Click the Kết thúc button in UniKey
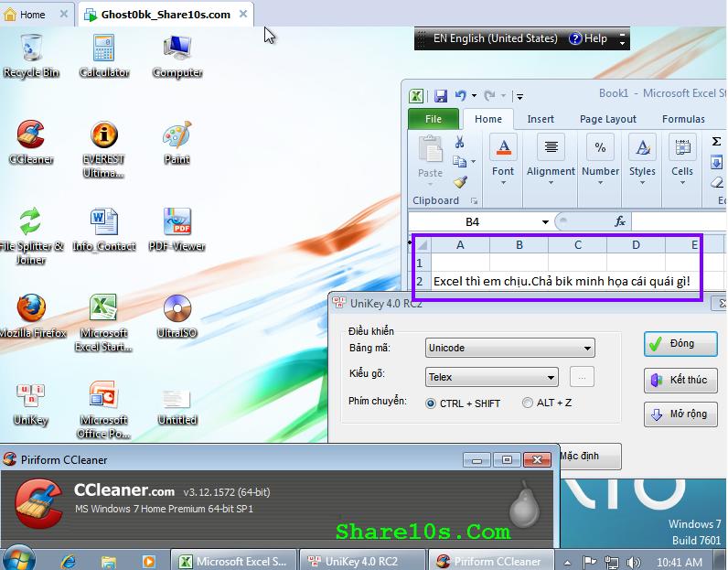Image resolution: width=728 pixels, height=570 pixels. point(680,380)
